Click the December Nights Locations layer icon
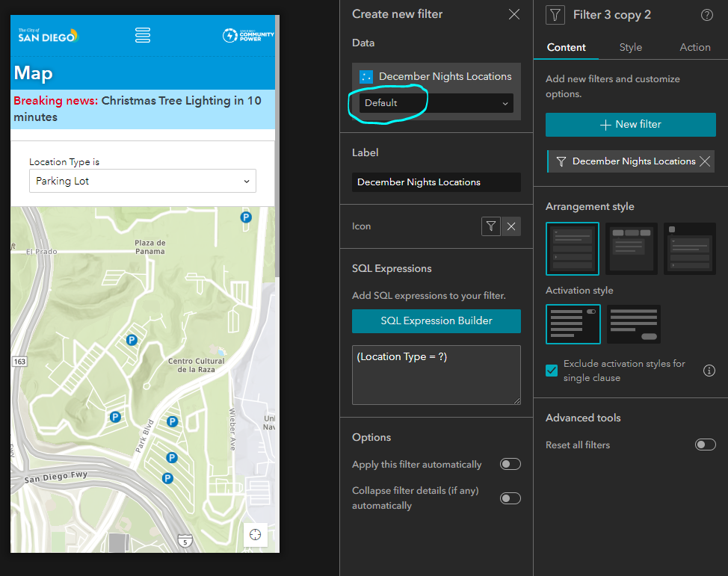Screen dimensions: 728x576 [x=366, y=76]
